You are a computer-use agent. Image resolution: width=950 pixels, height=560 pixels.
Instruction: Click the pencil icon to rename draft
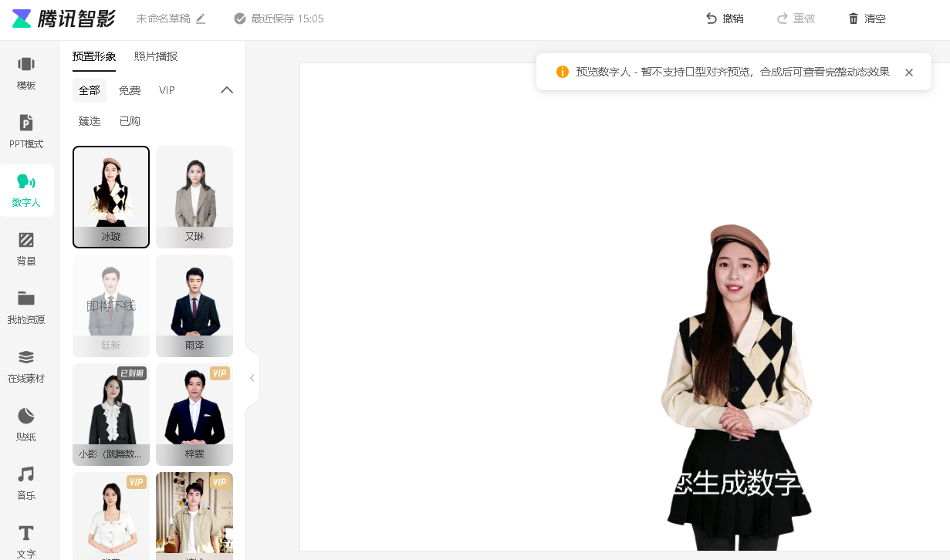[201, 19]
